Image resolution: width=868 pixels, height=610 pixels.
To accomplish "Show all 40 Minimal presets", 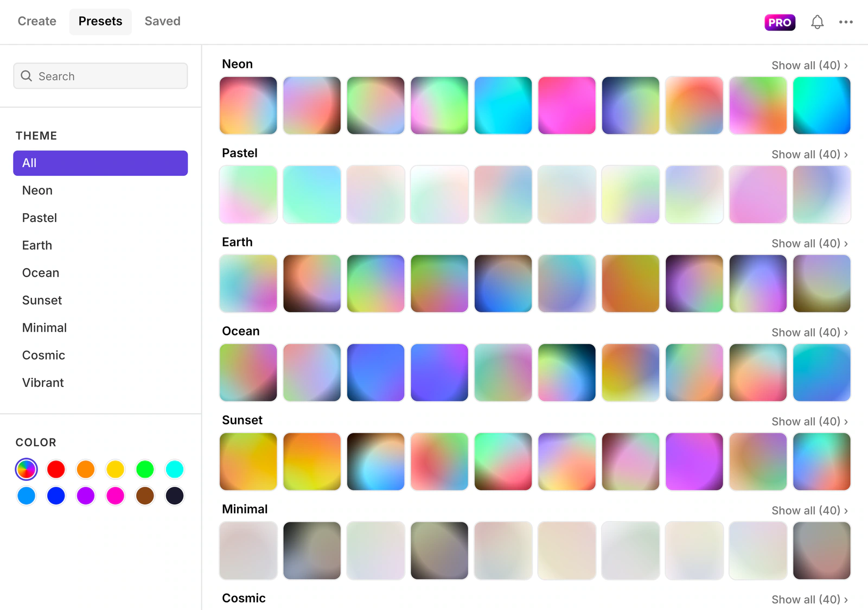I will coord(809,510).
